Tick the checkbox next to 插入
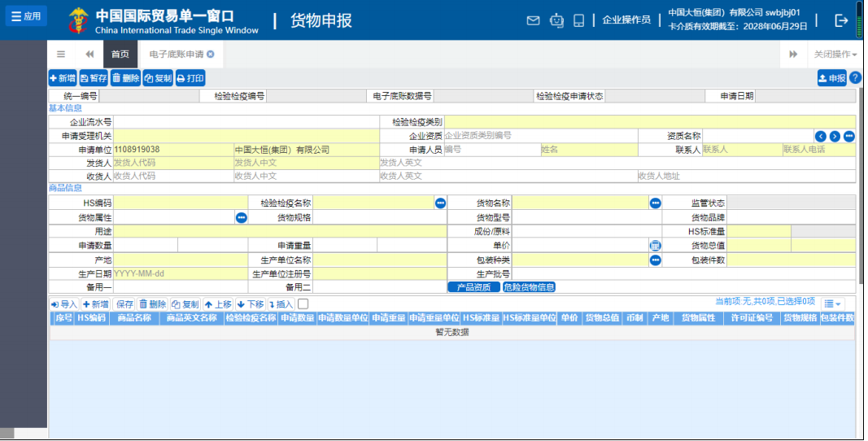868x441 pixels. click(303, 304)
